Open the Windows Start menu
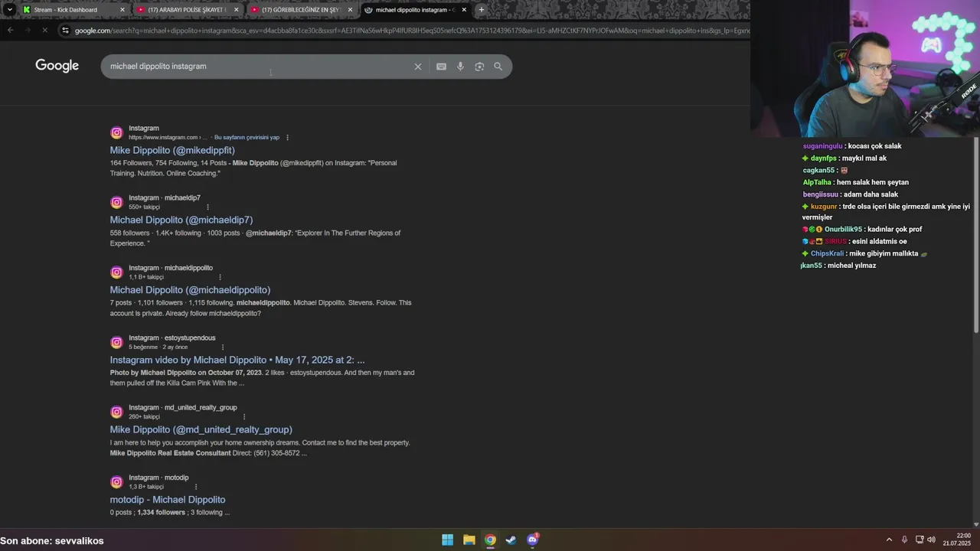Image resolution: width=980 pixels, height=551 pixels. (447, 540)
